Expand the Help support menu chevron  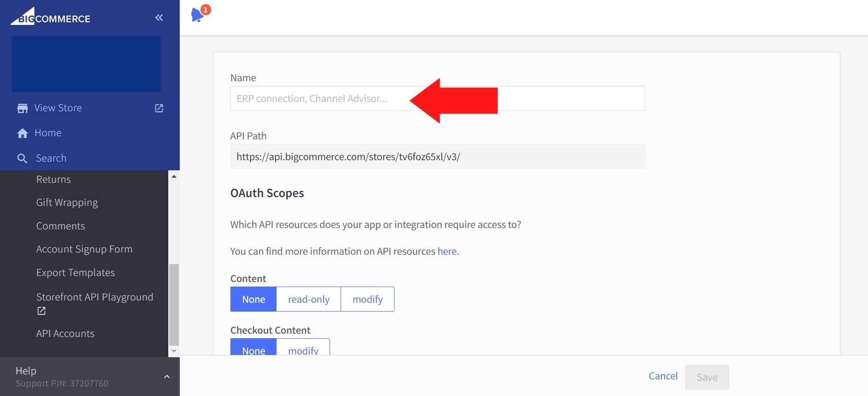pyautogui.click(x=167, y=377)
